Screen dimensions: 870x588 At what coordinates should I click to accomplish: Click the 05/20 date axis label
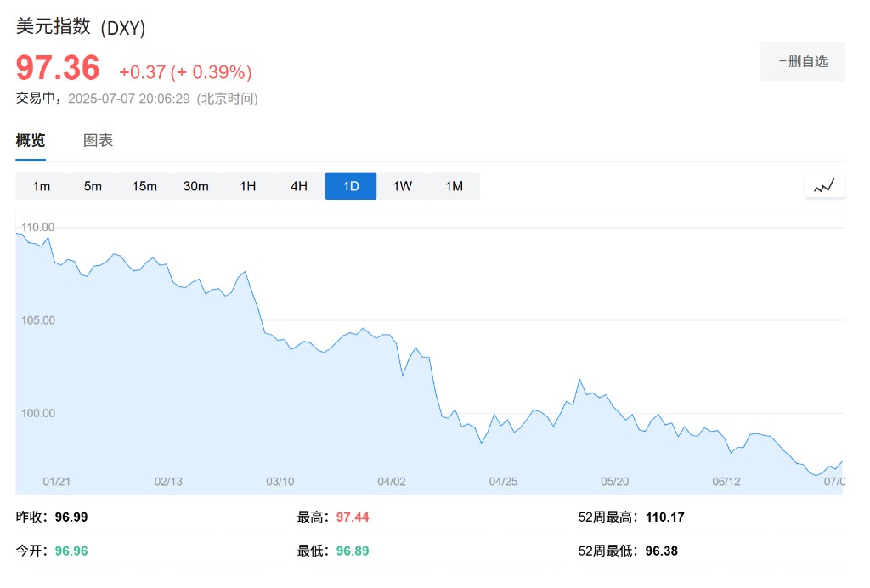(x=614, y=482)
